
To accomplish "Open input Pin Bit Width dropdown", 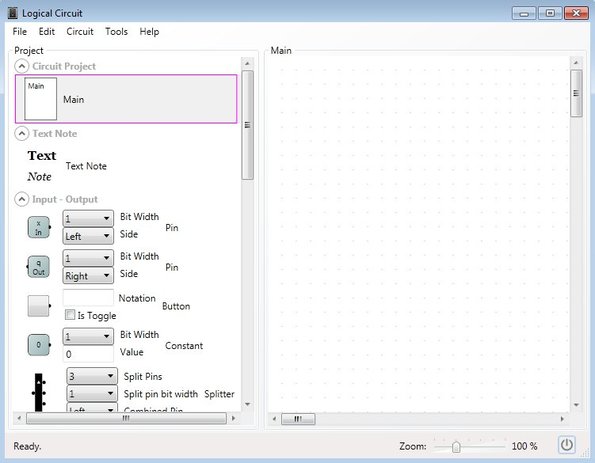I will coord(88,218).
